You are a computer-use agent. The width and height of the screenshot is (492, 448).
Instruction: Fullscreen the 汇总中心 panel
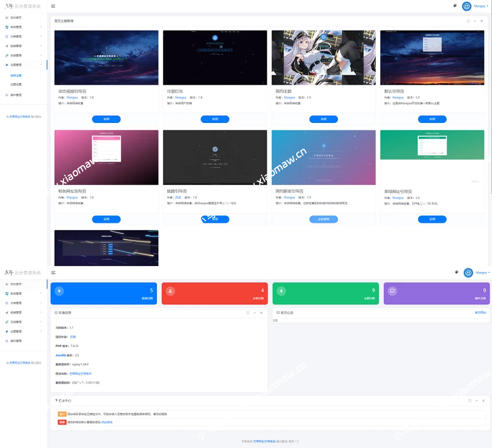tap(468, 400)
